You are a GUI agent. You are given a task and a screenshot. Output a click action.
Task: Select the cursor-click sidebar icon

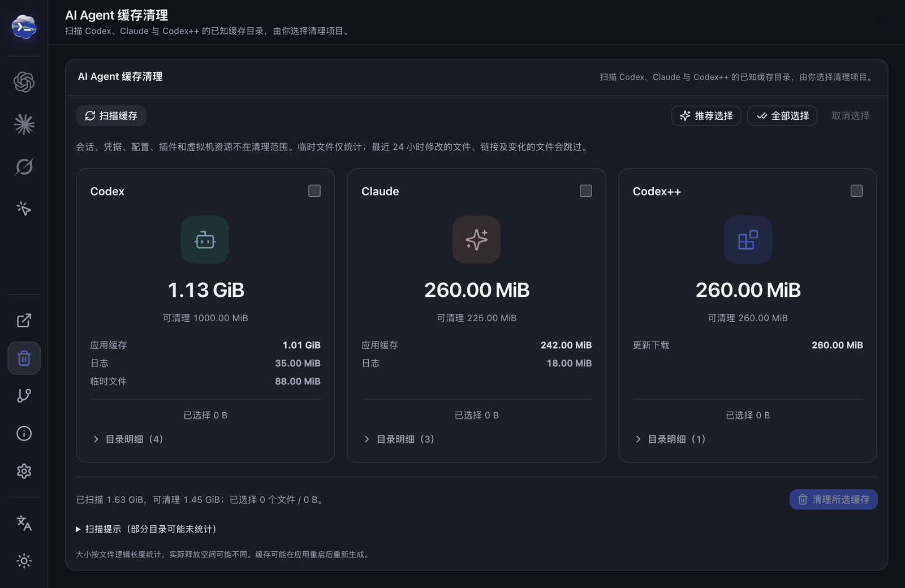coord(24,209)
